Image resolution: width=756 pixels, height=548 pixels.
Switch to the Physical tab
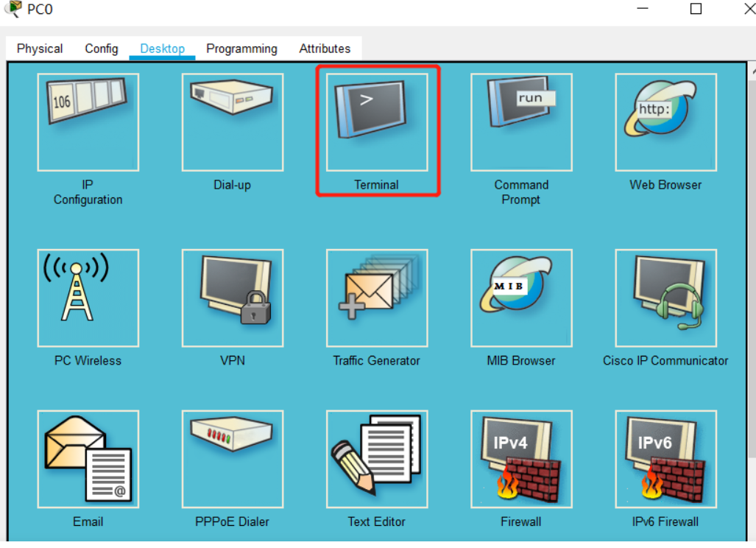click(40, 49)
